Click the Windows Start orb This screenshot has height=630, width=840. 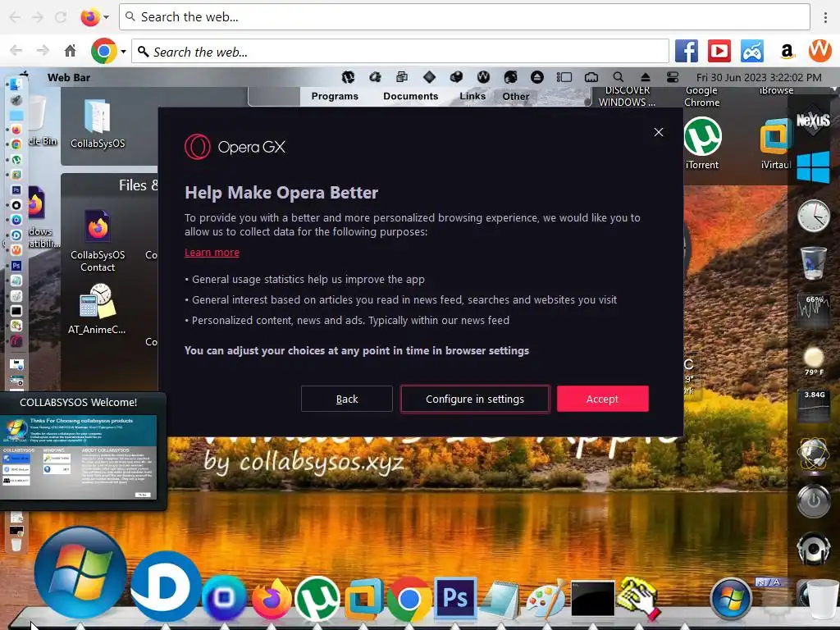click(81, 572)
